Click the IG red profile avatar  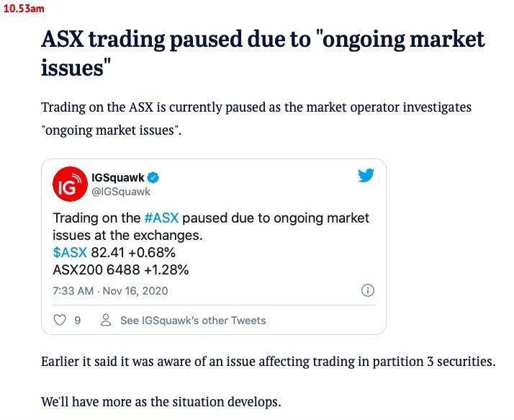70,184
